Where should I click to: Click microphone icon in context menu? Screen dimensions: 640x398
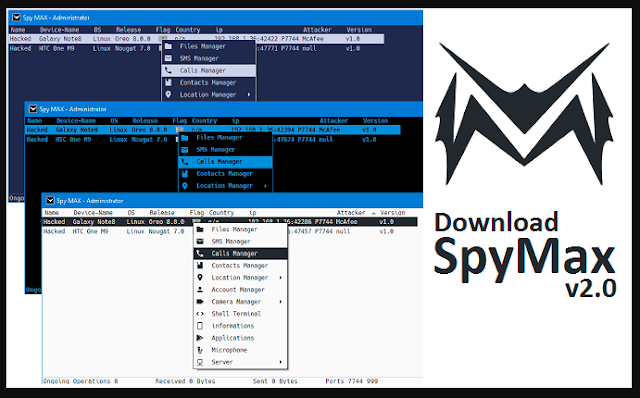200,350
